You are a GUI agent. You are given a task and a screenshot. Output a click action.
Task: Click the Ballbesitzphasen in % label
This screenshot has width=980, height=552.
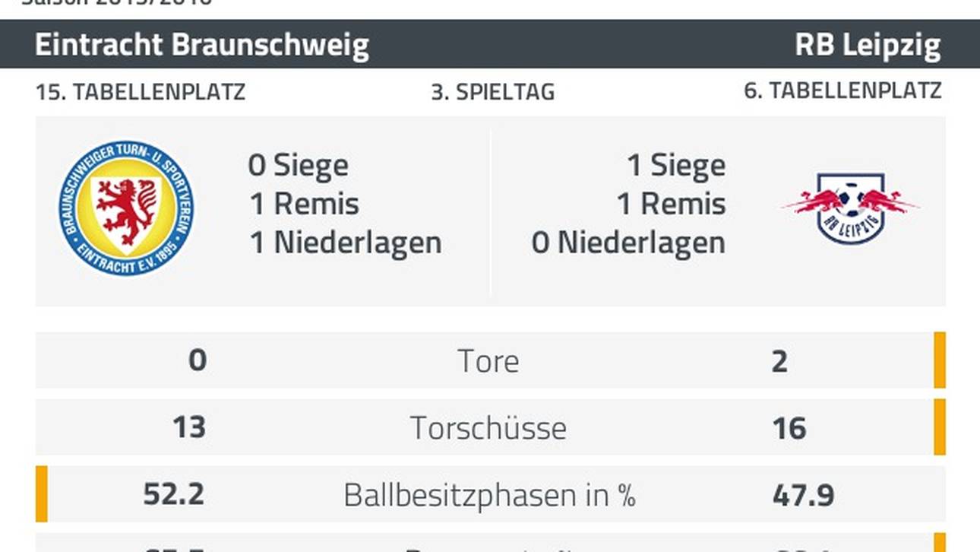(488, 495)
